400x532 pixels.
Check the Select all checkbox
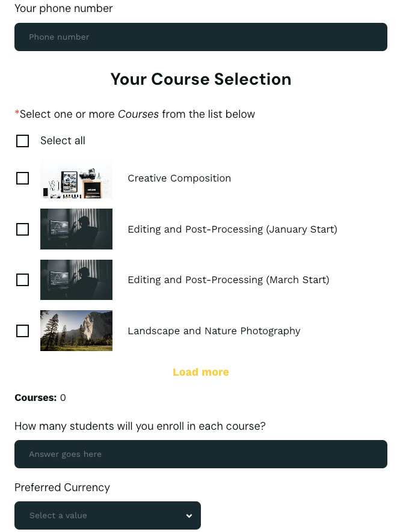click(22, 141)
